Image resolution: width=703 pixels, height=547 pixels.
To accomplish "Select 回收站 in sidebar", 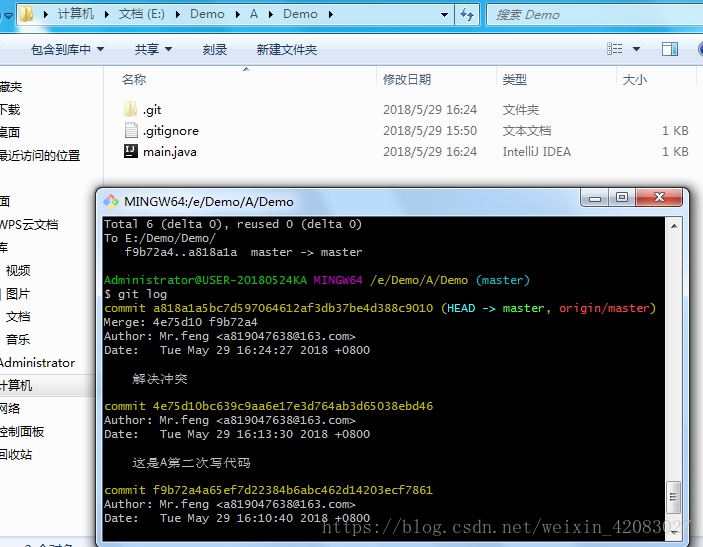I will click(16, 454).
